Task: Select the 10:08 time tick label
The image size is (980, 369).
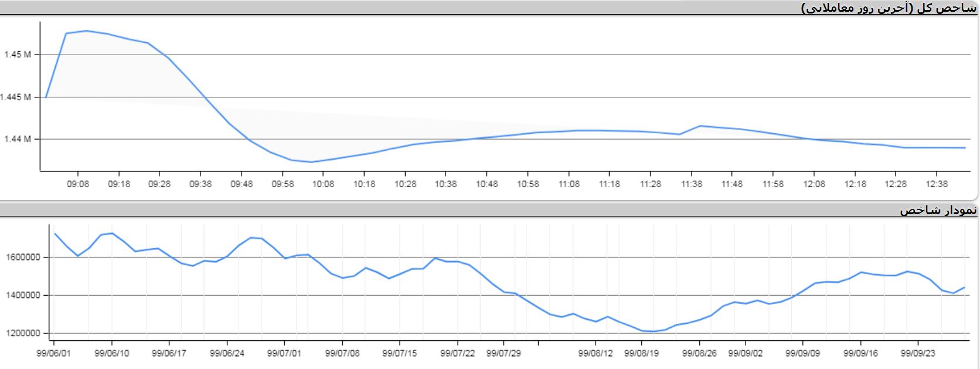Action: tap(323, 184)
